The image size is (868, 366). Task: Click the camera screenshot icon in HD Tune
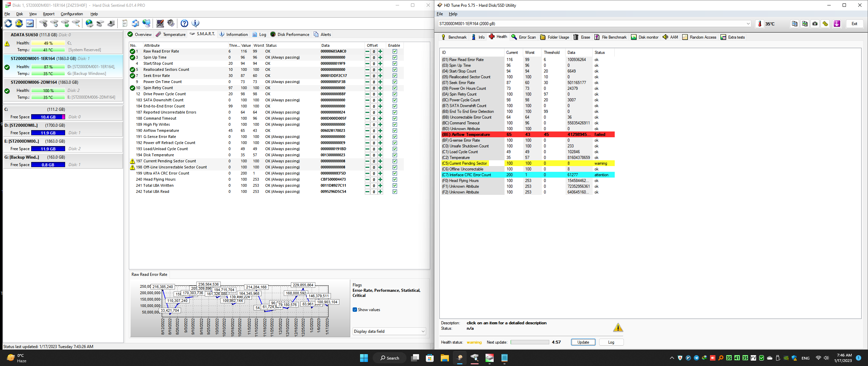coord(815,24)
